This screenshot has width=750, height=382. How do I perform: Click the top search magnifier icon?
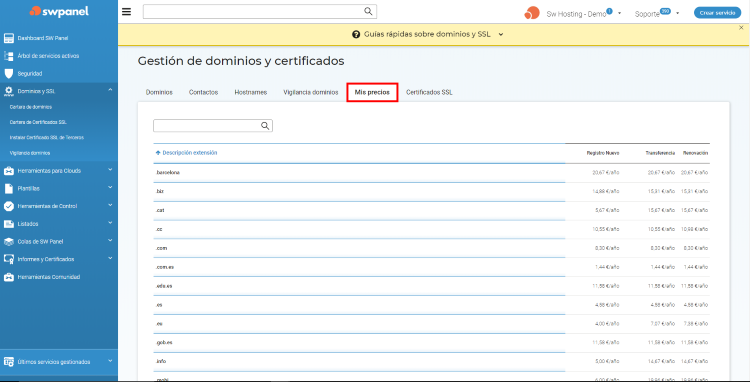(368, 11)
